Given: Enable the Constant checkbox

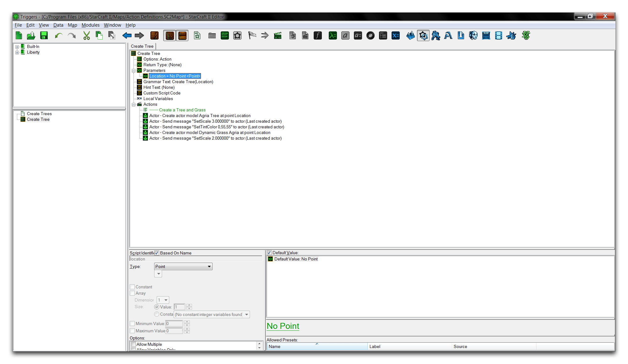Looking at the screenshot, I should (x=133, y=287).
